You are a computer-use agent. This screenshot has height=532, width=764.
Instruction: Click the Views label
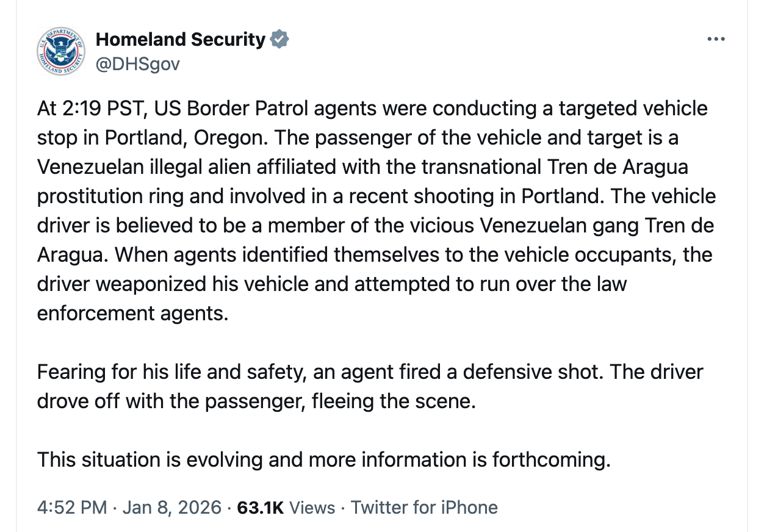pos(312,508)
